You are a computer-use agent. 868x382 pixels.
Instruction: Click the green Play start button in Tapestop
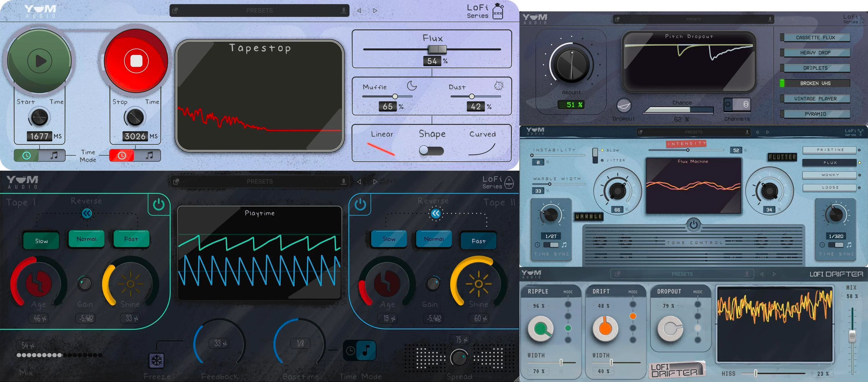pyautogui.click(x=40, y=61)
